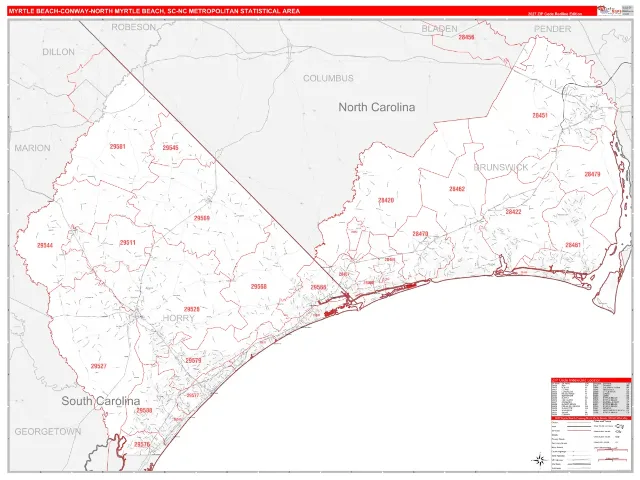Select the COLUMBUS county label
This screenshot has width=640, height=480.
[x=328, y=78]
